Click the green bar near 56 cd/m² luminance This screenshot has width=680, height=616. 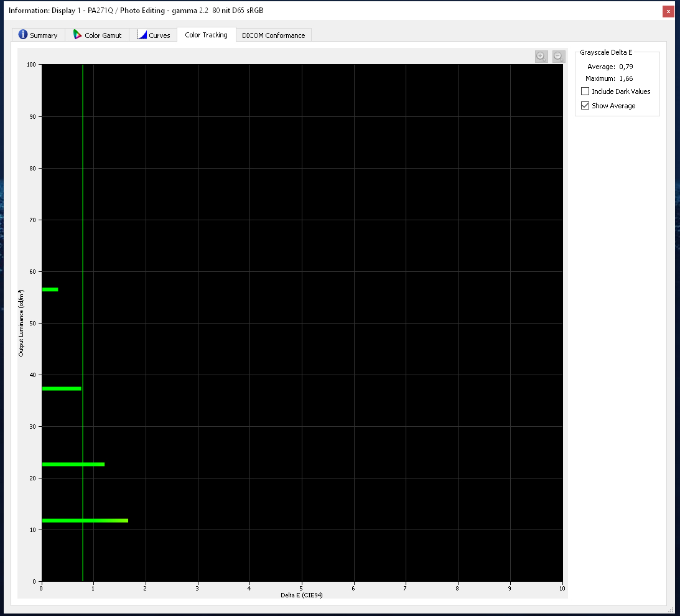click(50, 289)
